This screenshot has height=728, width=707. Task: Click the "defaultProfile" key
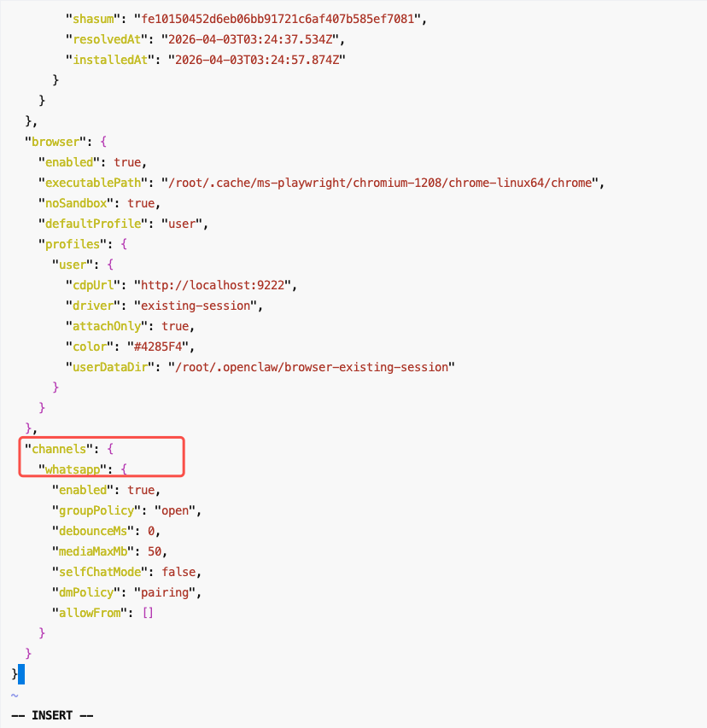tap(89, 224)
